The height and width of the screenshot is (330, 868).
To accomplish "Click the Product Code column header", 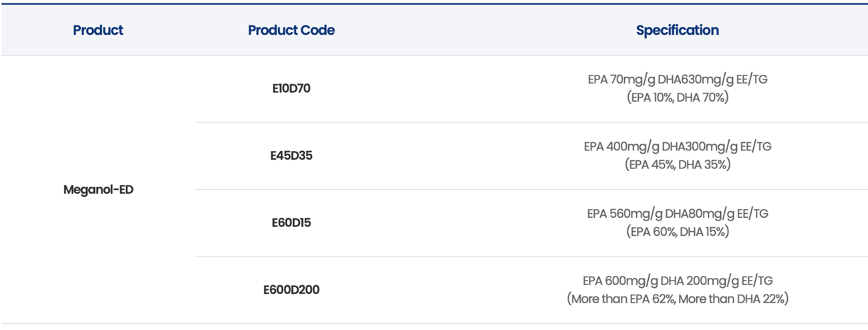I will click(291, 30).
